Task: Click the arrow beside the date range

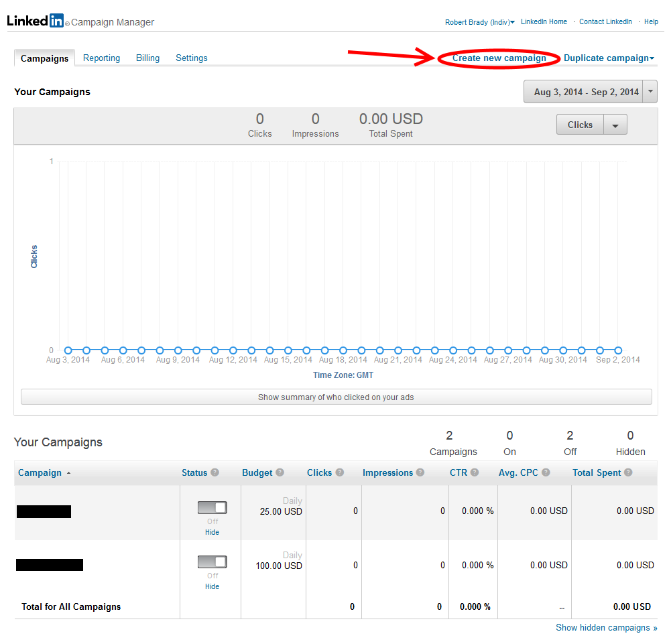Action: [650, 91]
